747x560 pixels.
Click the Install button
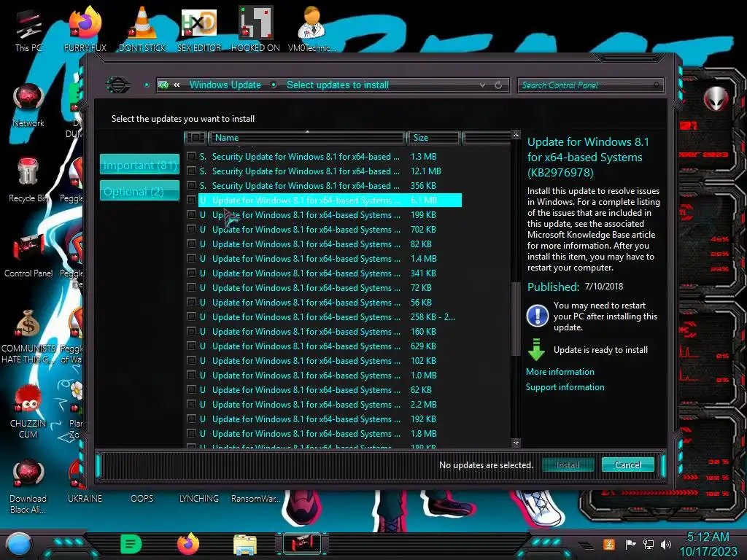click(568, 464)
